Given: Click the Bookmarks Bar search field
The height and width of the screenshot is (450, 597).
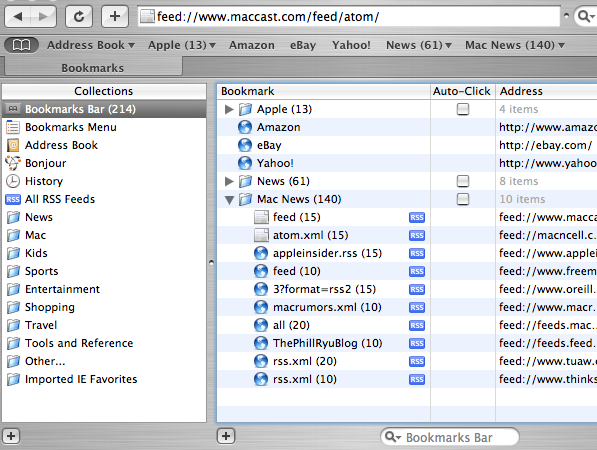Looking at the screenshot, I should [x=450, y=437].
